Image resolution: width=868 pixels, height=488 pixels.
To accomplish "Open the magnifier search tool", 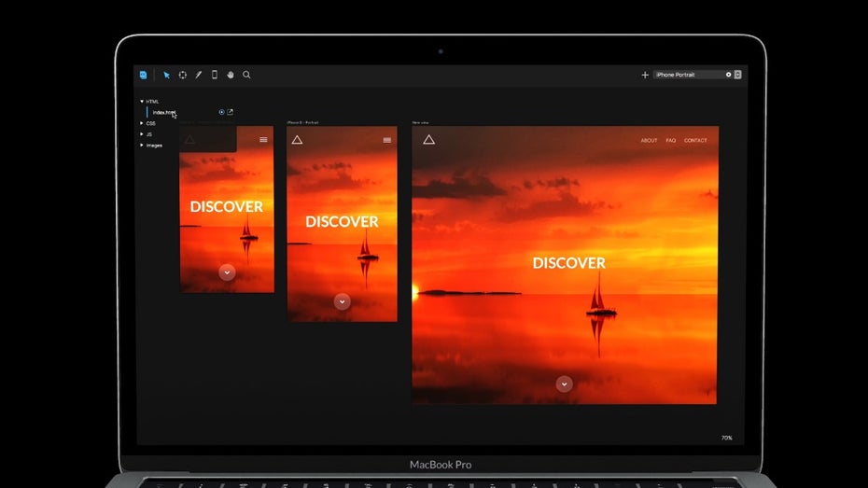I will [246, 75].
